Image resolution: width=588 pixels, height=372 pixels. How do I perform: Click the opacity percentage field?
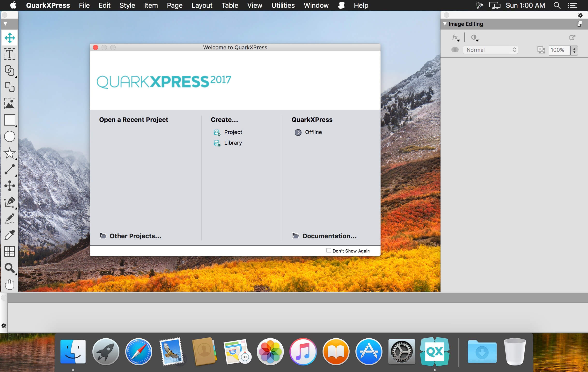(x=559, y=50)
